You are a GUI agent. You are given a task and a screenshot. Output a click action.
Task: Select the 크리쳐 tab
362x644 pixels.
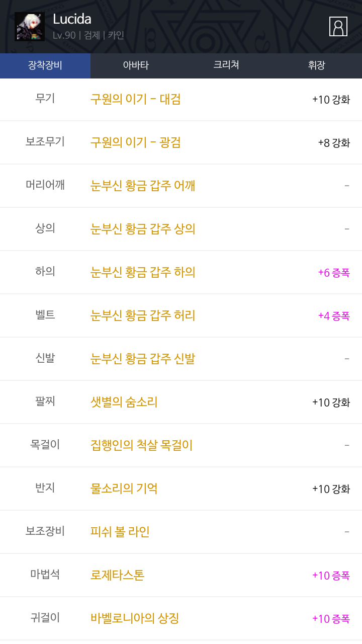coord(226,65)
